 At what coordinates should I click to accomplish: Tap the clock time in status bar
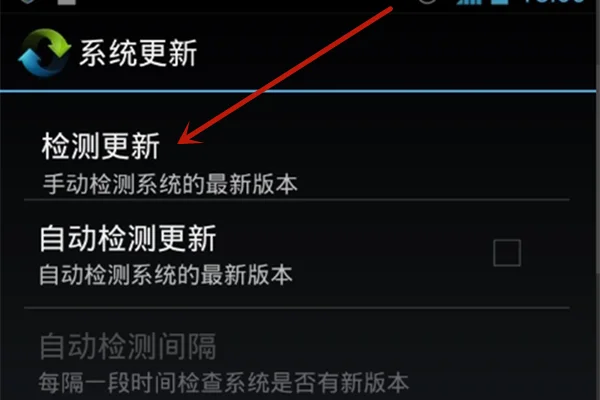553,2
